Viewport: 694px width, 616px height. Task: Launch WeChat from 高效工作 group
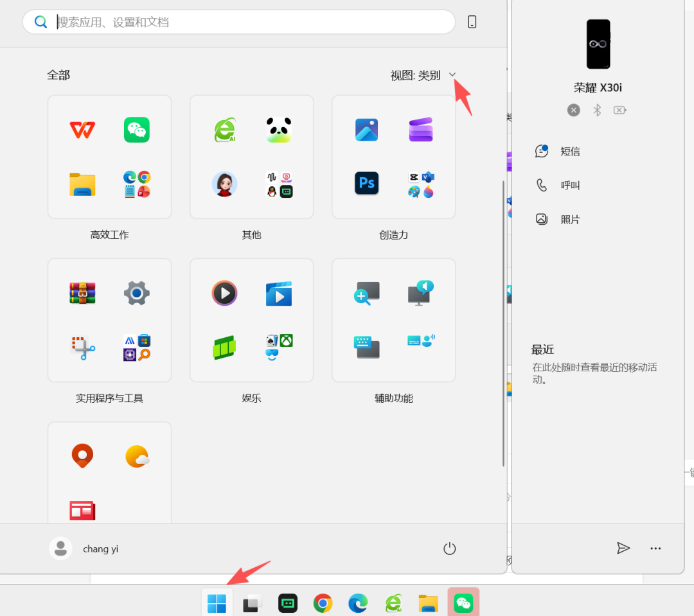pos(137,130)
